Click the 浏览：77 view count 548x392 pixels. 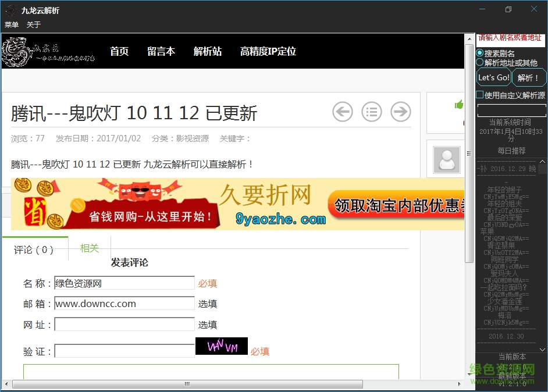27,138
